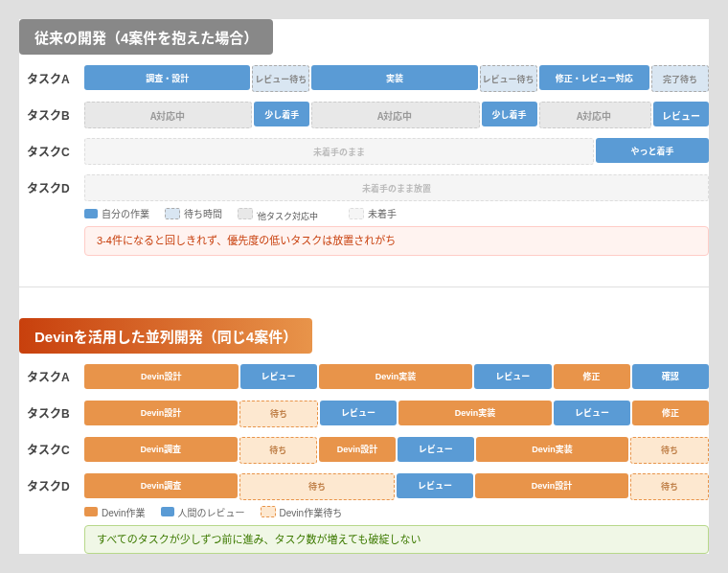Click レビュー待ち just before 修正・レビュー対応
This screenshot has width=728, height=573.
[509, 79]
